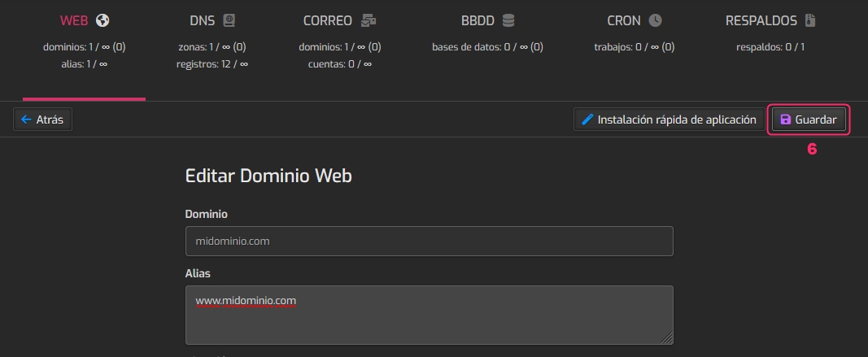Go to the BBDD databases tab
The width and height of the screenshot is (868, 357).
pos(477,20)
